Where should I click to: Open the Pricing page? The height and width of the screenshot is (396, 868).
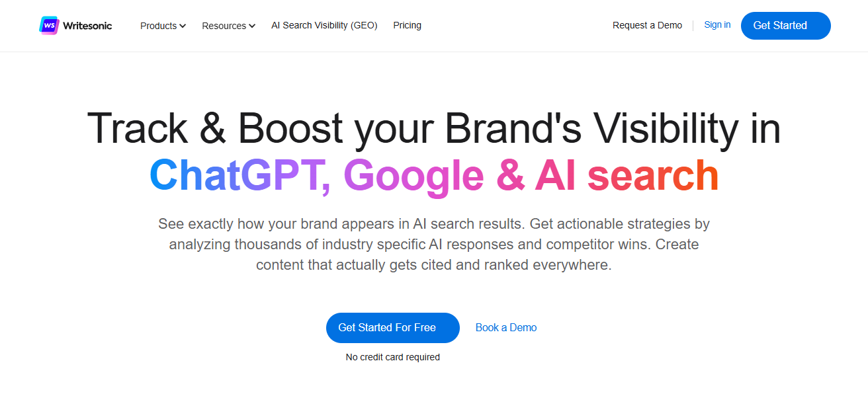[407, 25]
